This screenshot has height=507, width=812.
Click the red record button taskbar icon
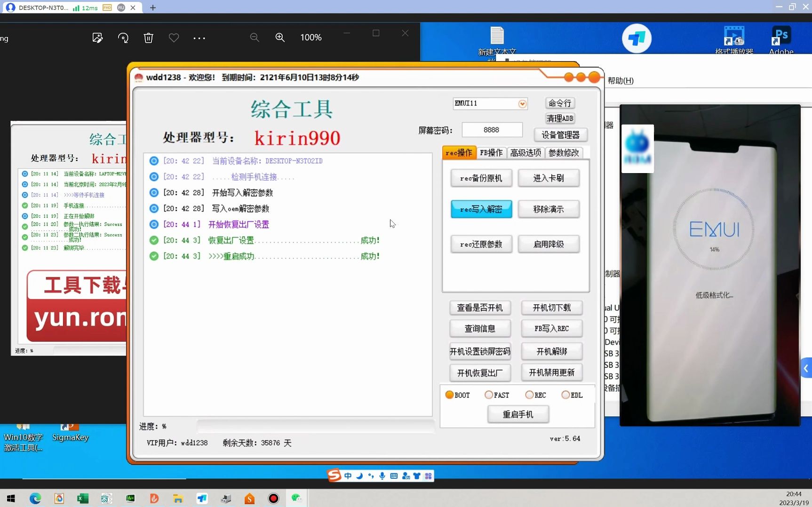pyautogui.click(x=273, y=498)
